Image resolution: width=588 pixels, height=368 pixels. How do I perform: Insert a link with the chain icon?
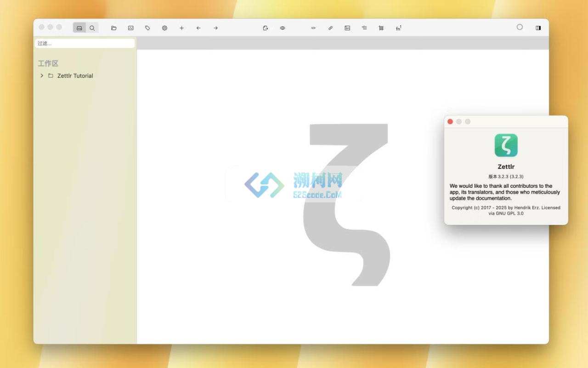(x=330, y=28)
